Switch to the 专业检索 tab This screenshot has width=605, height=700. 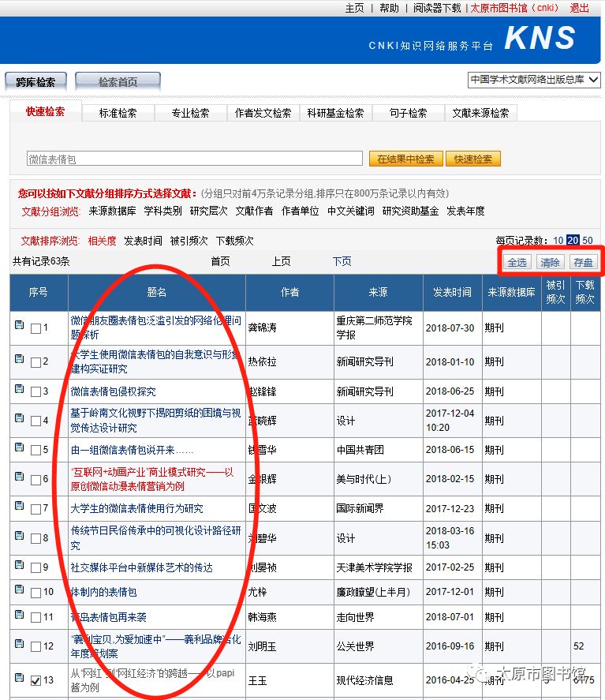pos(190,113)
